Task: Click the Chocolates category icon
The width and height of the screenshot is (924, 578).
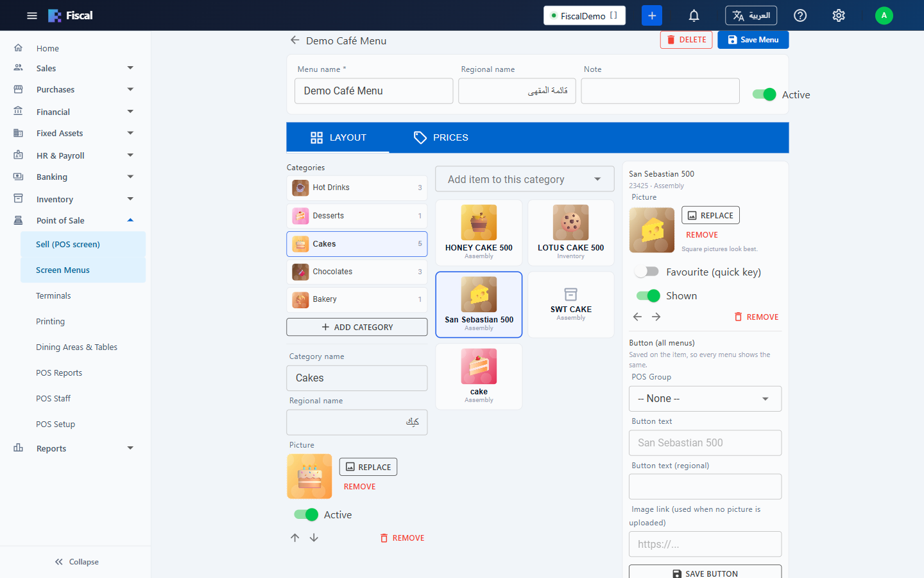Action: point(300,272)
